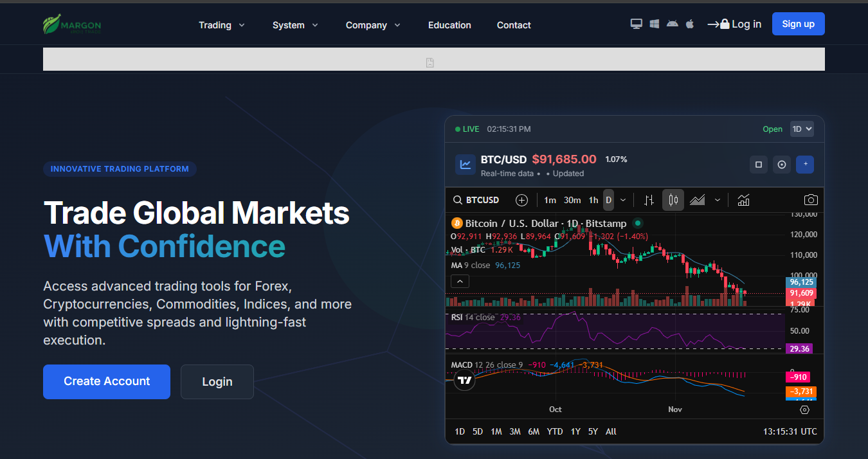
Task: Open the 1D timeframe dropdown beside Open
Action: point(802,129)
